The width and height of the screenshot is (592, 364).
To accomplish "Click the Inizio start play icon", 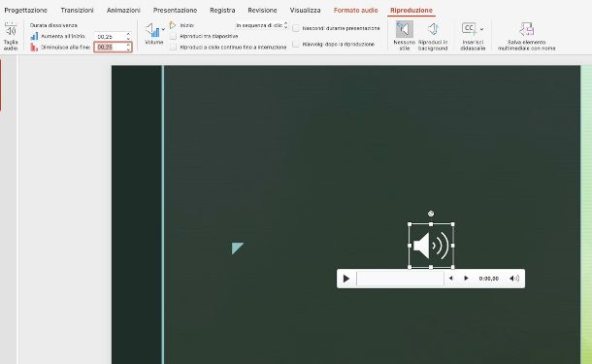I will tap(173, 25).
